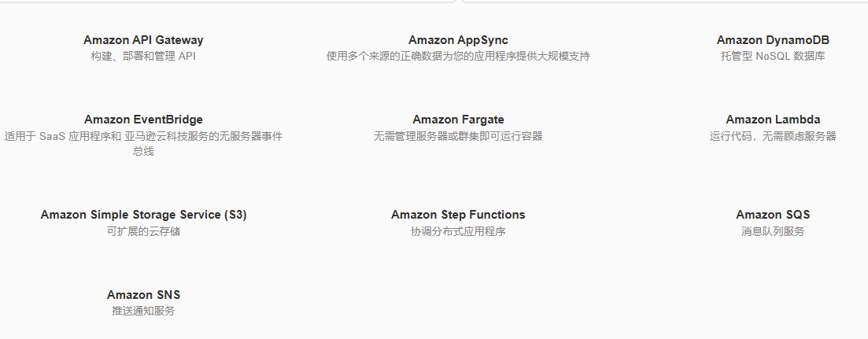Screen dimensions: 868x339
Task: Select the text "托管型 NoSQL 数据库"
Action: (773, 57)
